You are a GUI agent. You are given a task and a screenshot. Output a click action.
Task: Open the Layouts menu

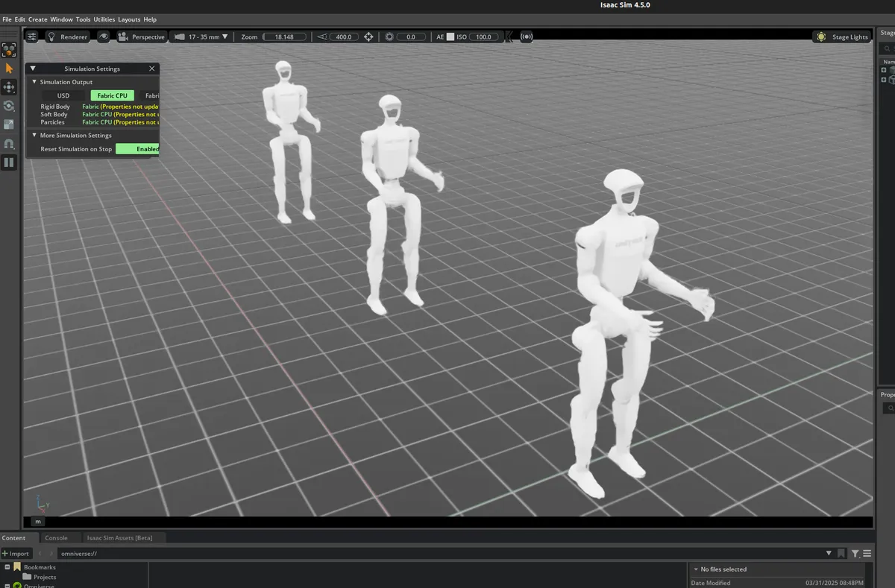129,19
